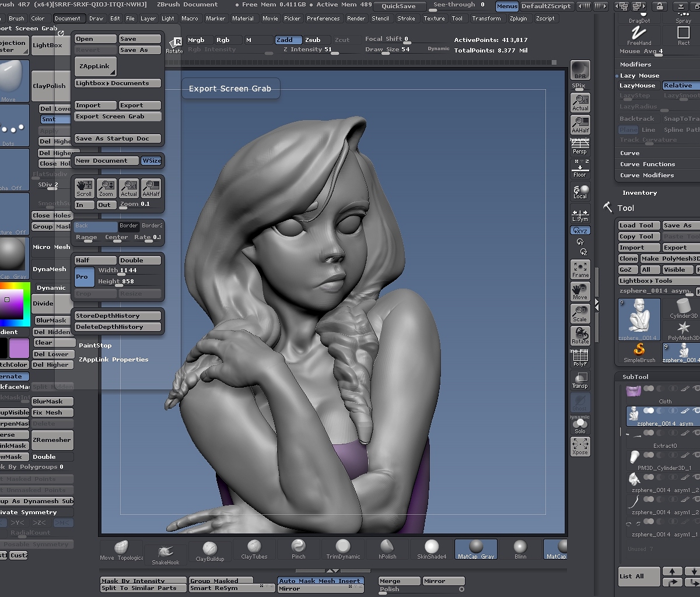Screen dimensions: 700x597
Task: Click the Export Screen Grab button
Action: point(118,117)
